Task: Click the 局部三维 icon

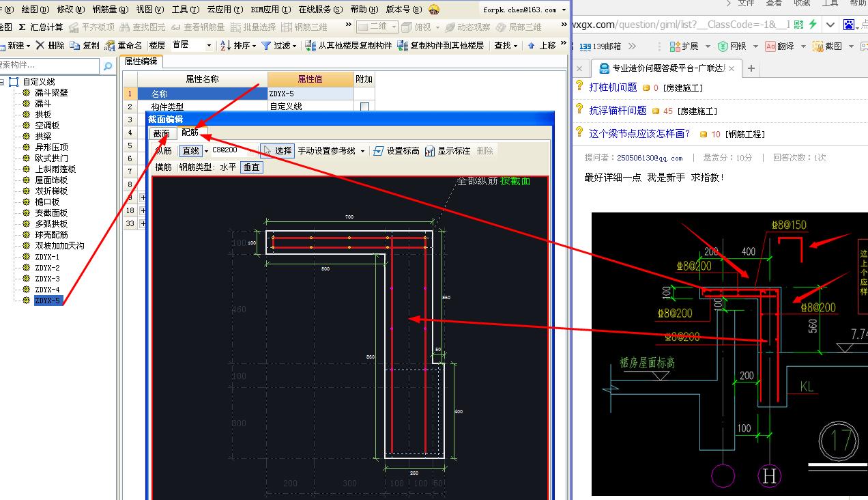Action: click(x=502, y=27)
